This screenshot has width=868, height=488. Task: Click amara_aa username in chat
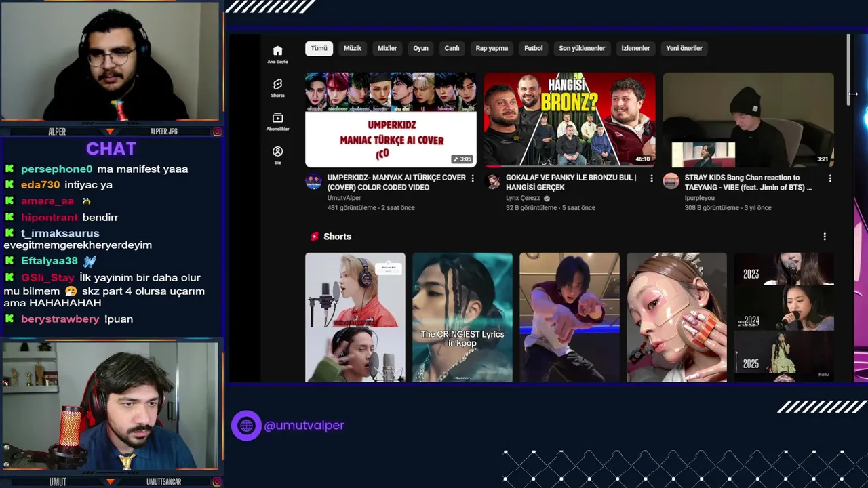click(x=47, y=201)
